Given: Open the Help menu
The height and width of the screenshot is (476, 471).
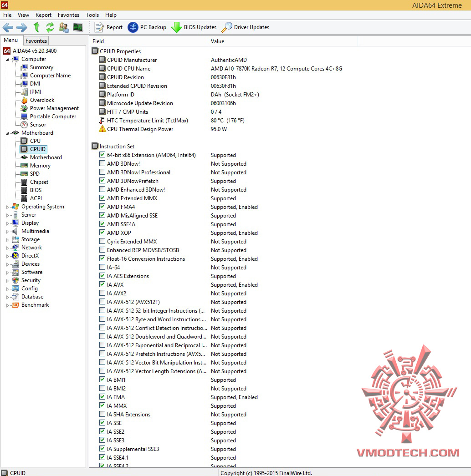Looking at the screenshot, I should [111, 15].
